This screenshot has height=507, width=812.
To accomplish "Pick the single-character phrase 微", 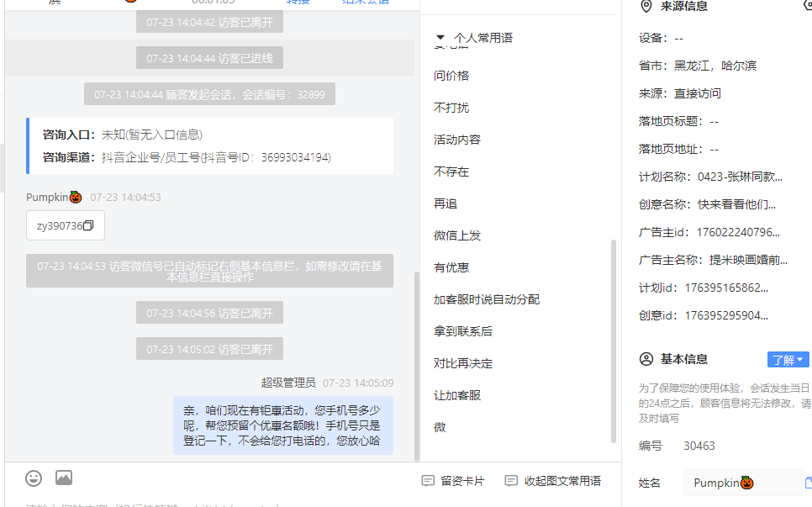I will tap(440, 427).
